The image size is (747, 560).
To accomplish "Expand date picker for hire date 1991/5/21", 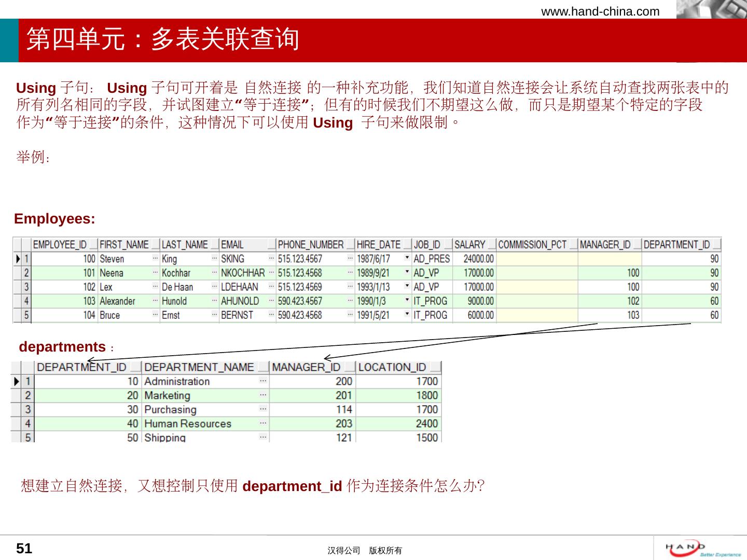I will [x=407, y=315].
